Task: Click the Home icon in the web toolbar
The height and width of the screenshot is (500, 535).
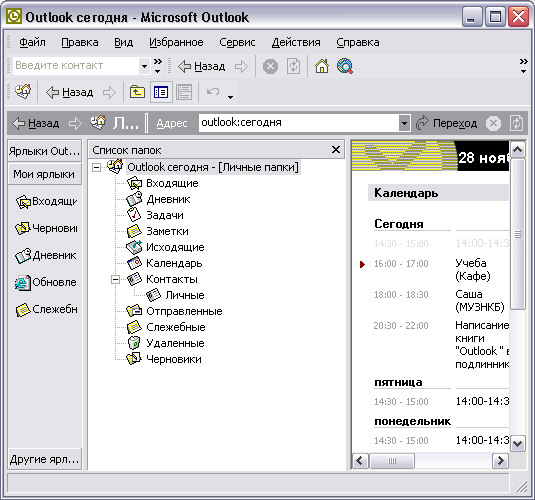Action: point(322,66)
